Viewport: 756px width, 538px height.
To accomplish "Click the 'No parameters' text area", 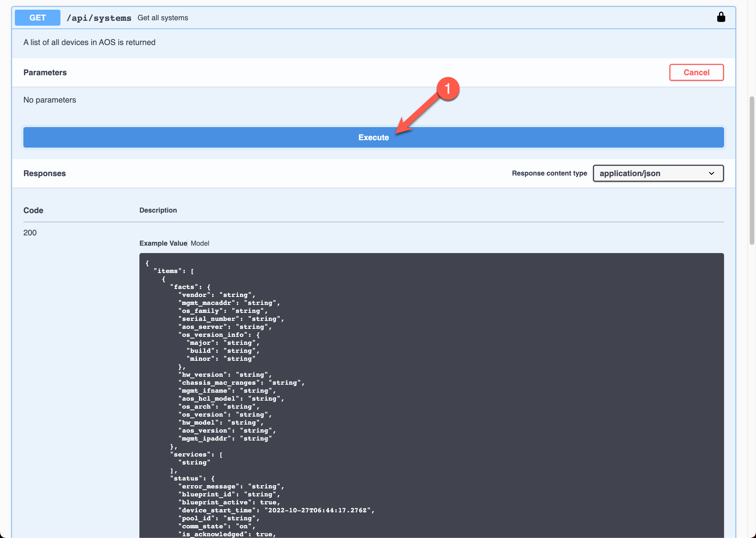I will point(50,100).
